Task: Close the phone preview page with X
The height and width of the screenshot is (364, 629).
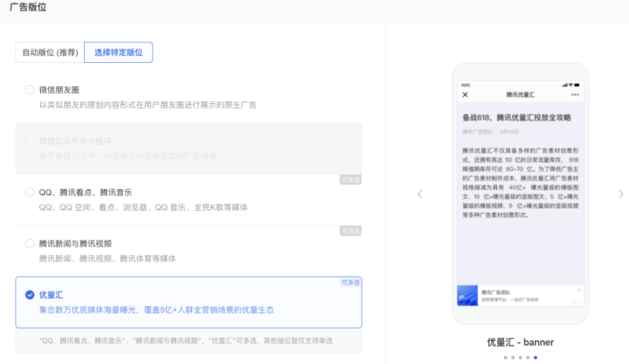Action: (465, 94)
